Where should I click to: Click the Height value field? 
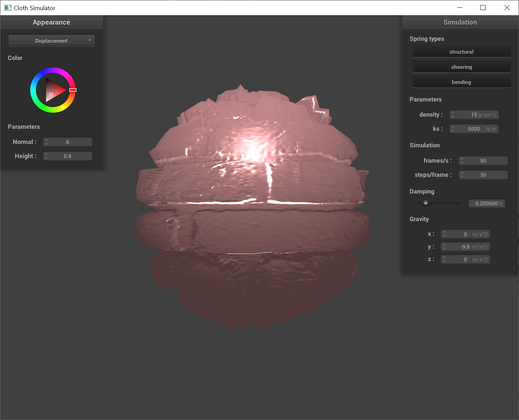click(67, 156)
